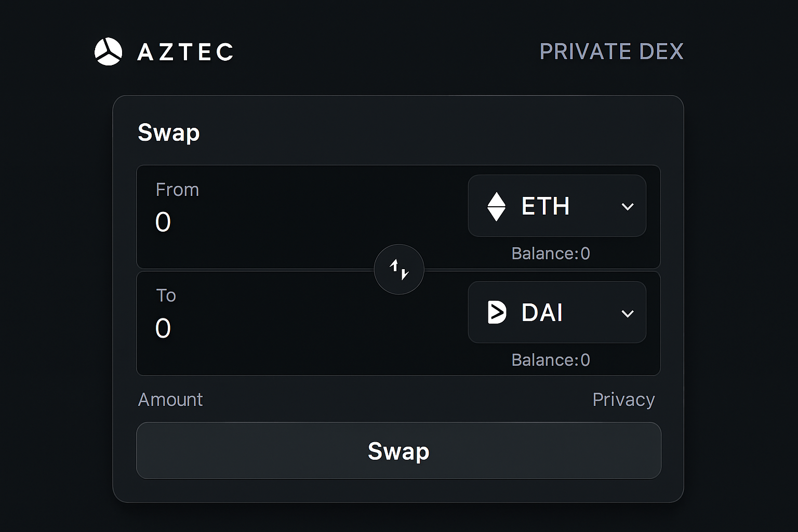Click the Ethereum diamond icon next to ETH
The width and height of the screenshot is (798, 532).
coord(497,206)
